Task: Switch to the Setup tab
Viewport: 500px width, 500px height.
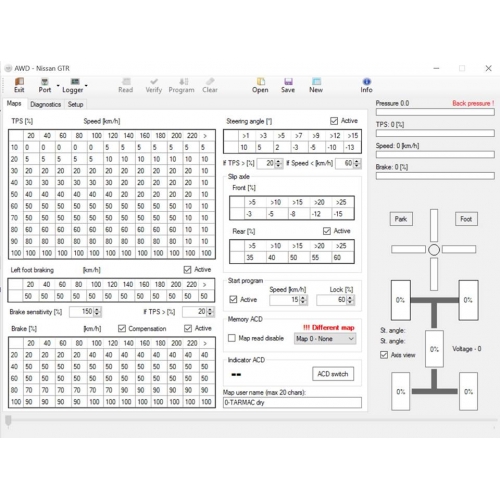Action: (76, 104)
